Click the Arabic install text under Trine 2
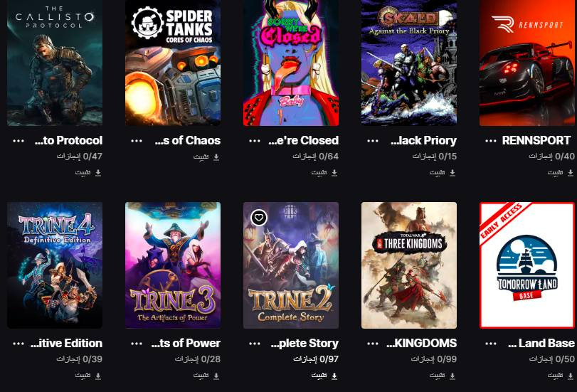This screenshot has width=577, height=392. pos(319,376)
